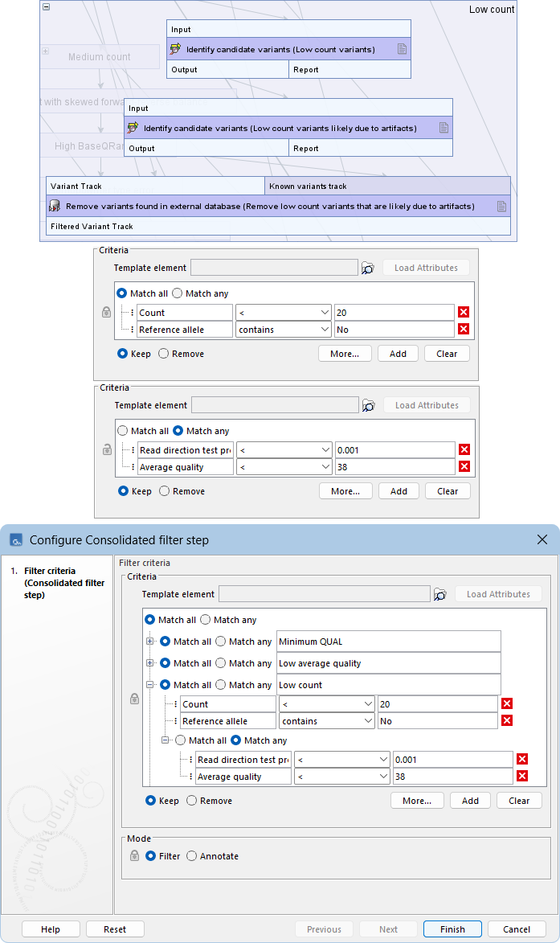Image resolution: width=560 pixels, height=943 pixels.
Task: Click Clear button in Configure dialog
Action: coord(519,801)
